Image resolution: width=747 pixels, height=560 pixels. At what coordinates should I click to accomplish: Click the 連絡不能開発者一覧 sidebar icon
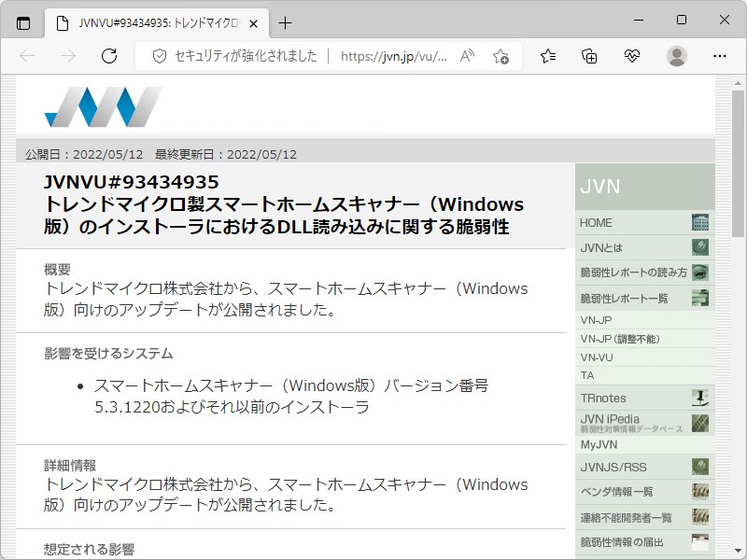[700, 515]
